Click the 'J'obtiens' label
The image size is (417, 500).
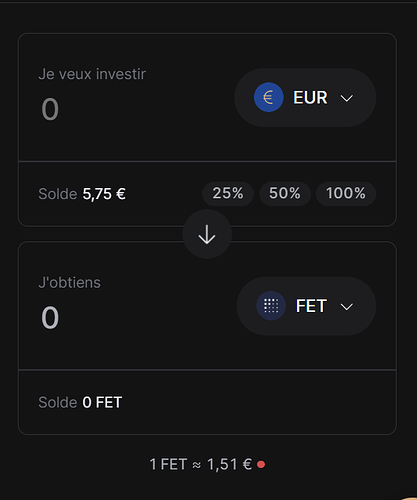click(x=69, y=283)
